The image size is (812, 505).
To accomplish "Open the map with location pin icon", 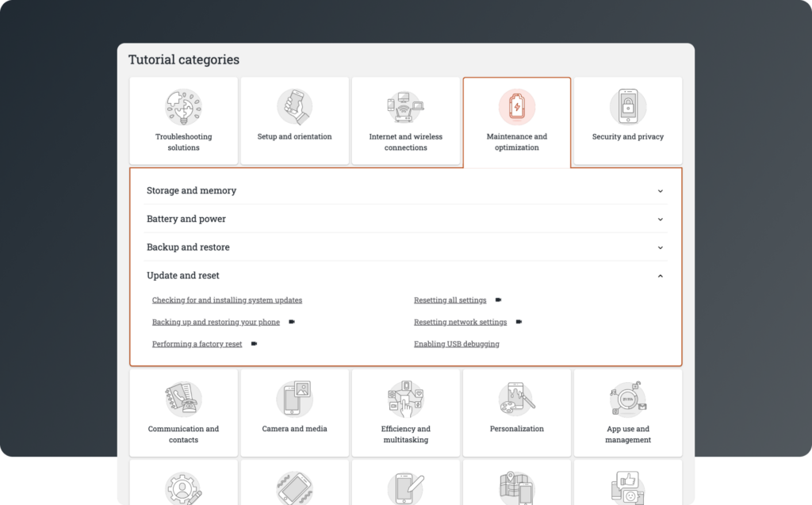I will 517,488.
